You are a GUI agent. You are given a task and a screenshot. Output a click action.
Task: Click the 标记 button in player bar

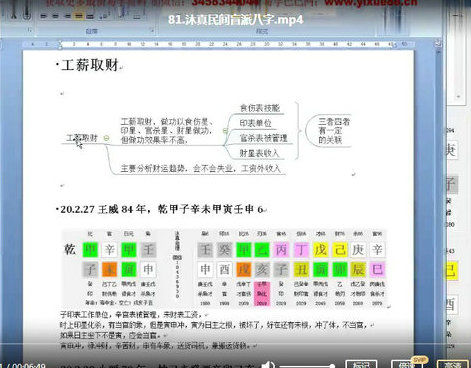[x=362, y=364]
